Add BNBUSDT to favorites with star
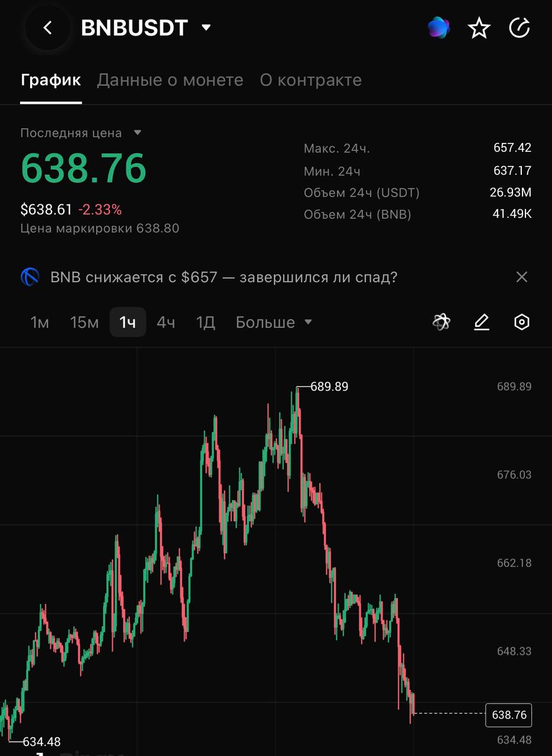The height and width of the screenshot is (756, 552). click(x=479, y=28)
